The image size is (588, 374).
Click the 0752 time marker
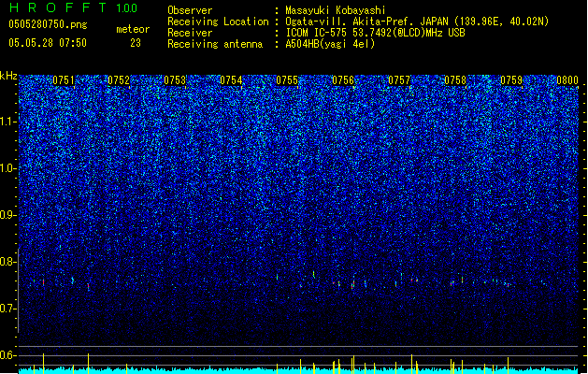(x=119, y=80)
